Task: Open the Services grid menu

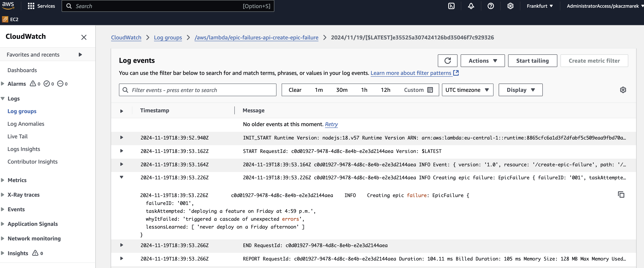Action: click(42, 6)
